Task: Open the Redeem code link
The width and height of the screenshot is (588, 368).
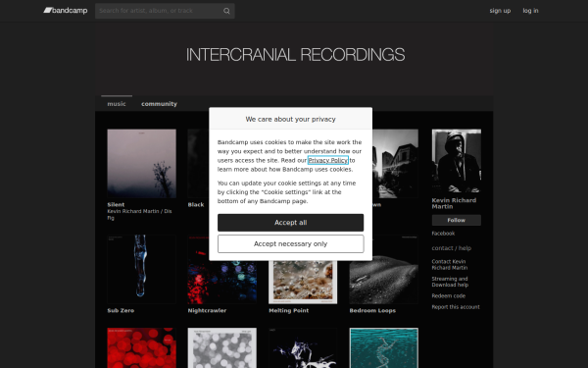Action: click(449, 296)
